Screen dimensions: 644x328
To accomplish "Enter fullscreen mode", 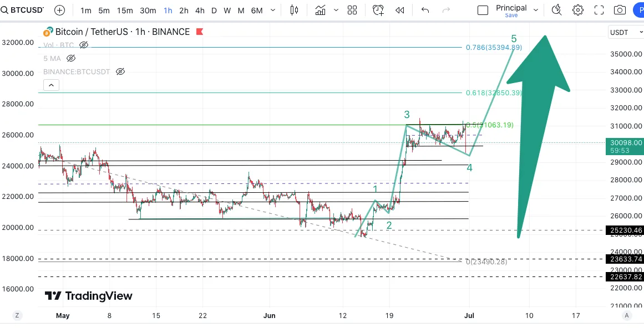I will coord(599,10).
